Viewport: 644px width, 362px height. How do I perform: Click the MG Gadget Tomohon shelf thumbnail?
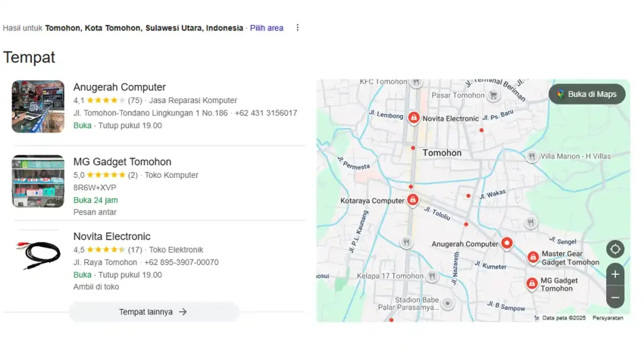click(x=38, y=181)
